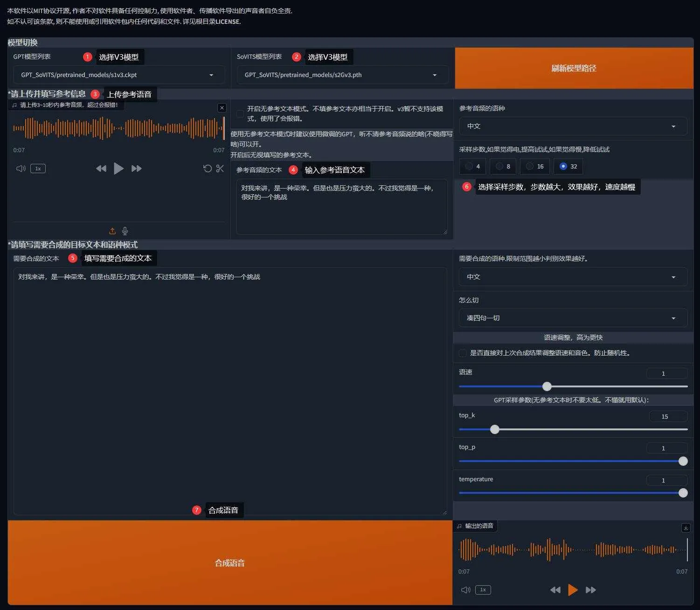Click the output audio waveform
700x610 pixels.
point(573,549)
